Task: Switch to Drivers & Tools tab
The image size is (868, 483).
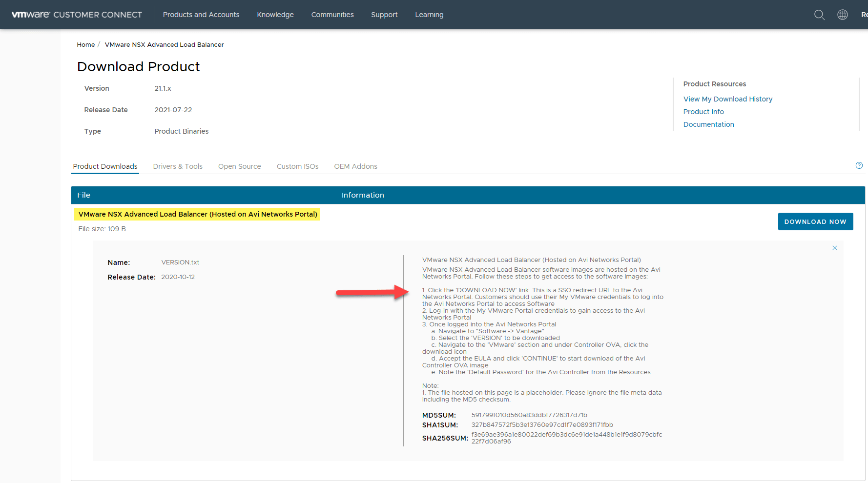Action: point(178,166)
